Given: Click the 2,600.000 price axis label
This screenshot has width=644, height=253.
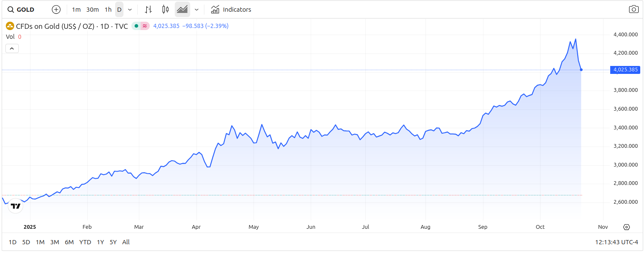Looking at the screenshot, I should pos(626,202).
